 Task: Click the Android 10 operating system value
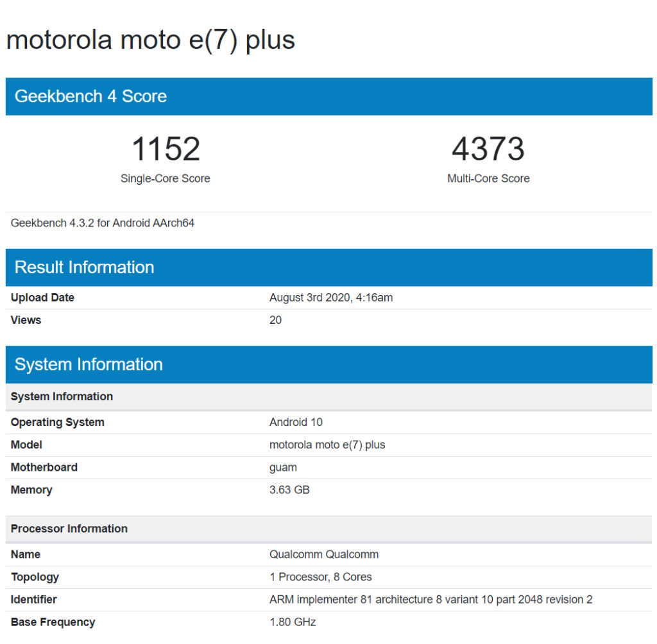(296, 422)
